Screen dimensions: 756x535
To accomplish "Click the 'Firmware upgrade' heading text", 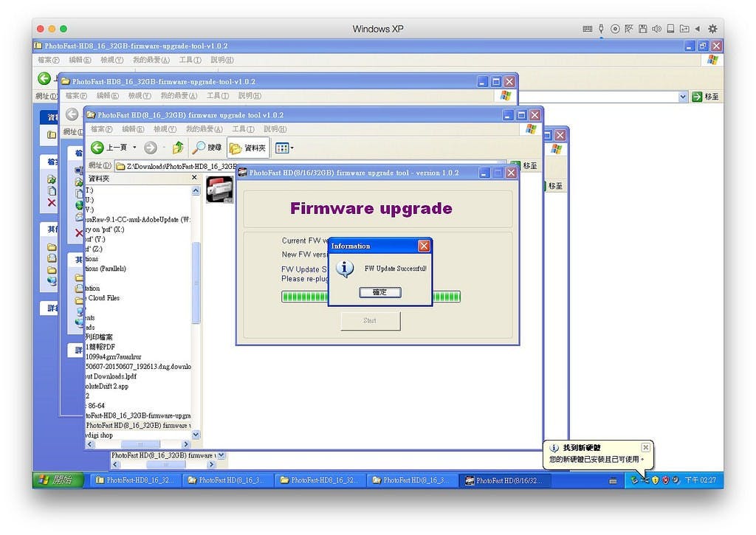I will coord(371,208).
